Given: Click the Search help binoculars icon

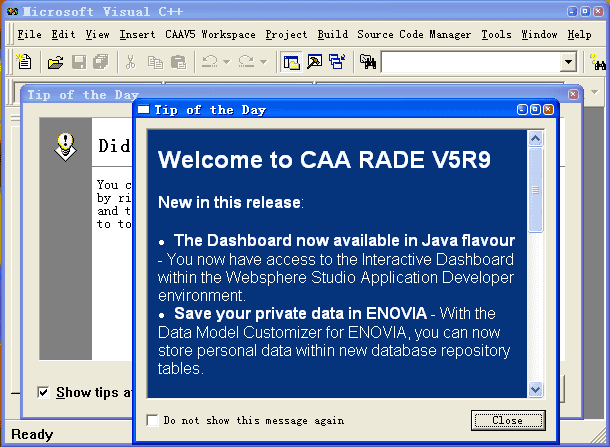Looking at the screenshot, I should point(597,62).
